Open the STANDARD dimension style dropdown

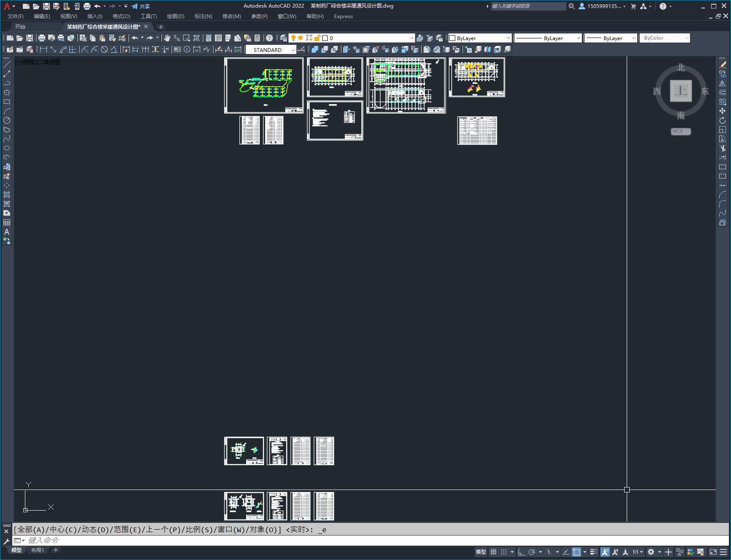pyautogui.click(x=271, y=50)
